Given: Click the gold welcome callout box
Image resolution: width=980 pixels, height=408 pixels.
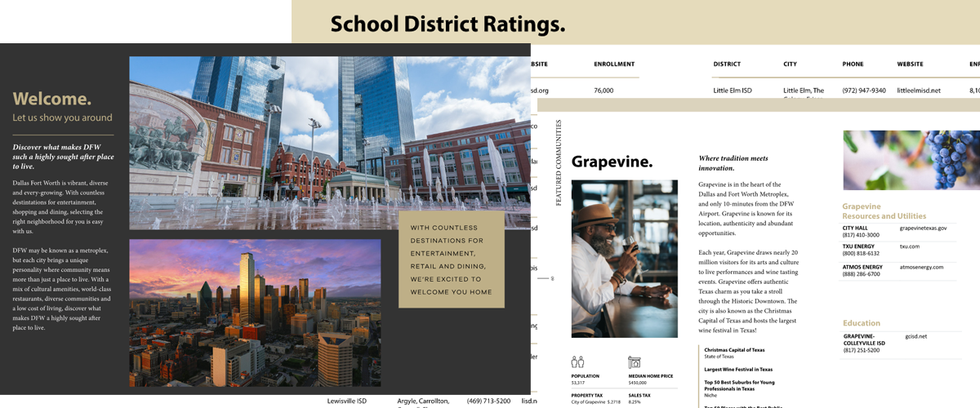Looking at the screenshot, I should coord(451,259).
